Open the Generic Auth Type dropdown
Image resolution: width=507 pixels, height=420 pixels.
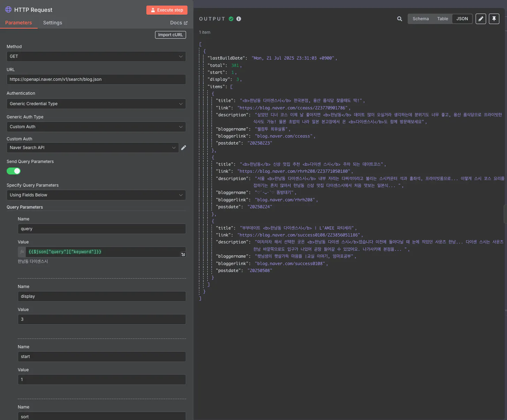click(x=96, y=127)
